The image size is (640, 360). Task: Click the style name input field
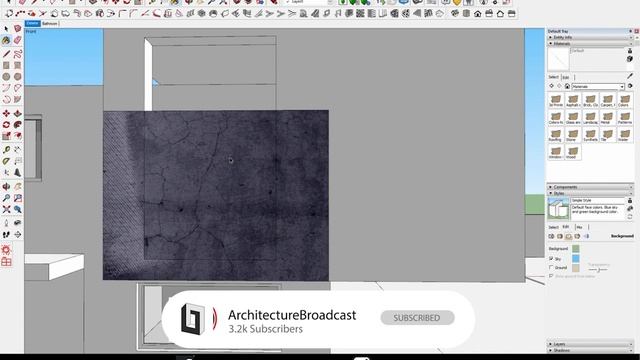click(598, 200)
